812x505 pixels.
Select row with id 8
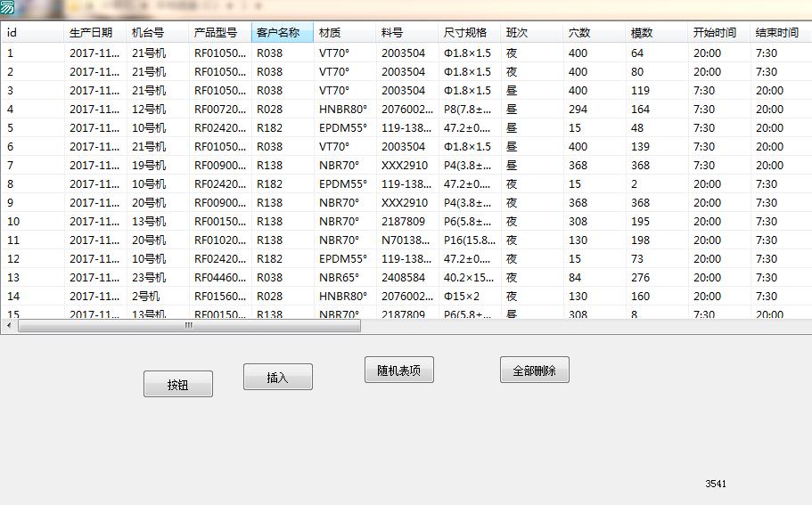[x=406, y=183]
